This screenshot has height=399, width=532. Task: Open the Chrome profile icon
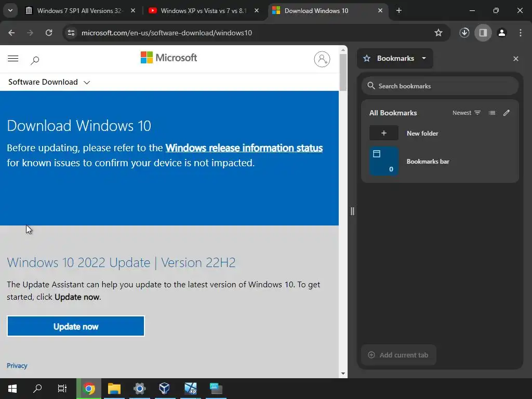tap(502, 33)
